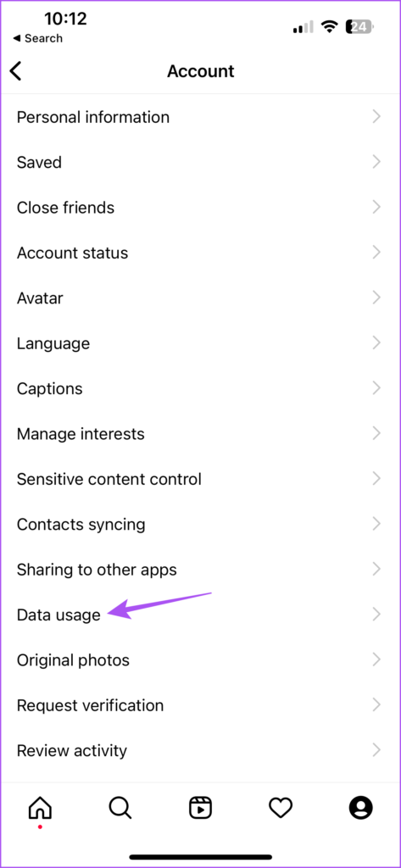Viewport: 401px width, 868px height.
Task: Open Data usage settings
Action: click(x=200, y=615)
